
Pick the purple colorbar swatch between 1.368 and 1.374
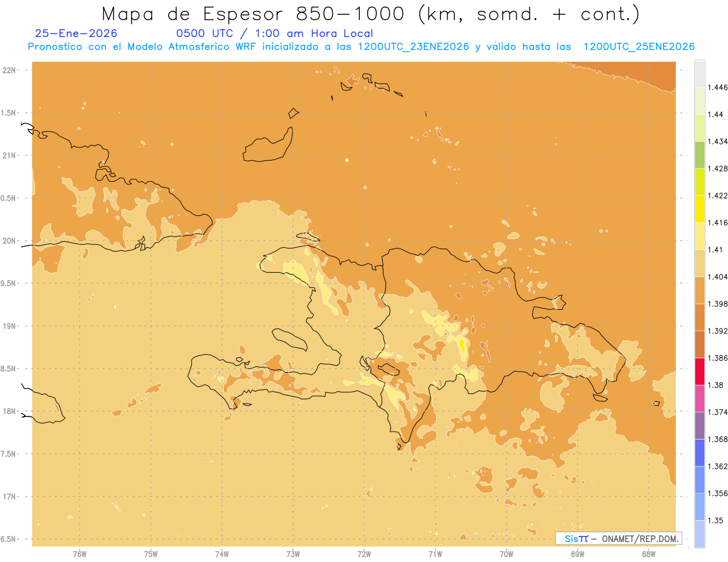point(699,426)
